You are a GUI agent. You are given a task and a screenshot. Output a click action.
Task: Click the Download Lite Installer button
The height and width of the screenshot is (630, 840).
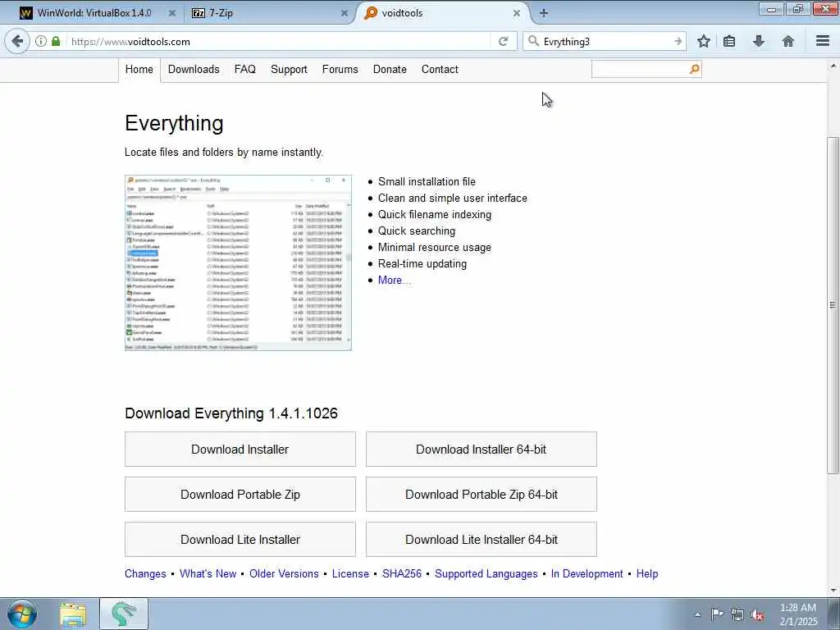coord(240,540)
